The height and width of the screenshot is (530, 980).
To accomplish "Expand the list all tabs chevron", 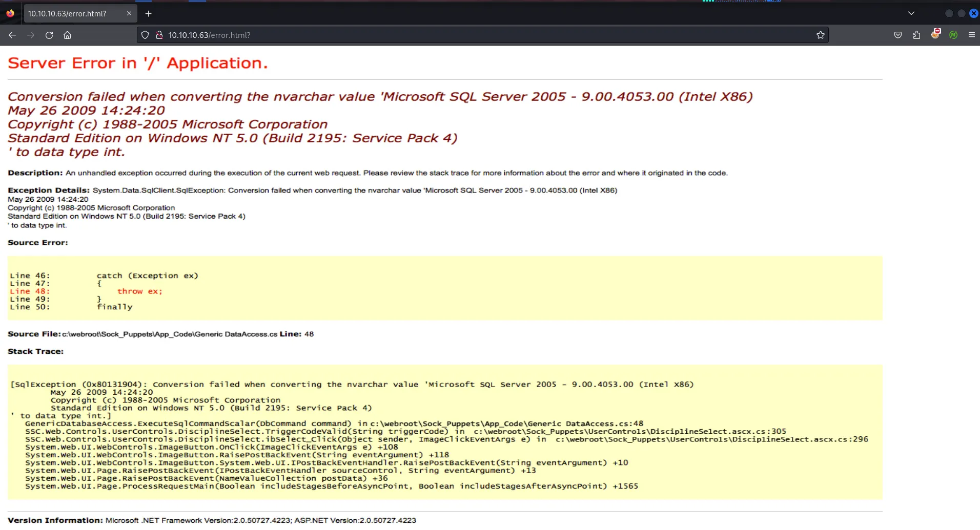I will pyautogui.click(x=911, y=13).
